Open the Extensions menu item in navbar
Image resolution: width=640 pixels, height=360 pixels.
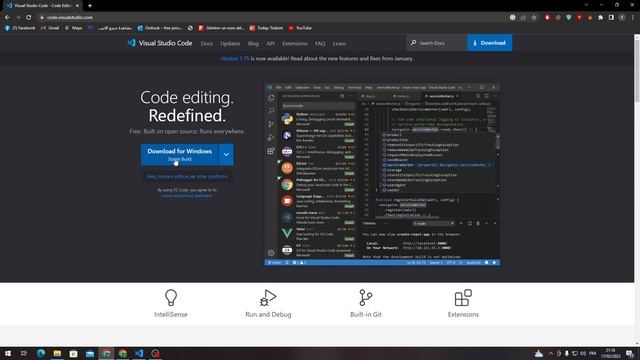295,43
